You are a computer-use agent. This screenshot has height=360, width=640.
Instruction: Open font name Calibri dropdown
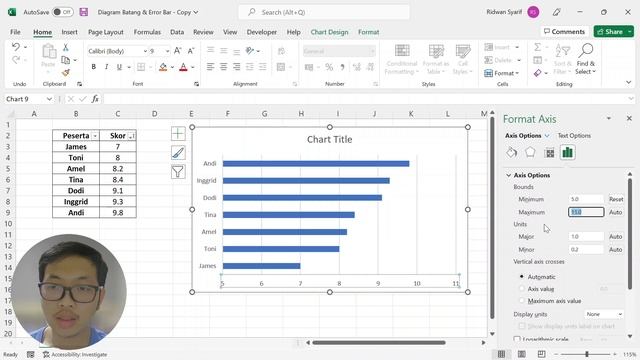tap(145, 51)
